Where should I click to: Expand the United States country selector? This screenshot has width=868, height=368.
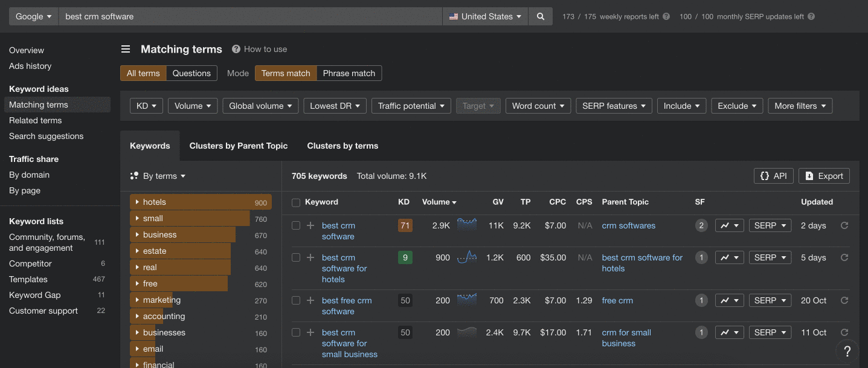pyautogui.click(x=486, y=16)
